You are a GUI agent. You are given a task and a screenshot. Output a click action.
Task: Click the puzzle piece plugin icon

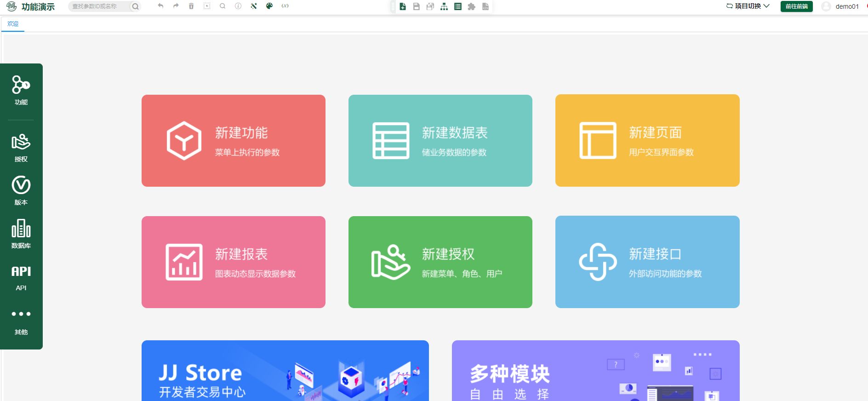coord(472,6)
